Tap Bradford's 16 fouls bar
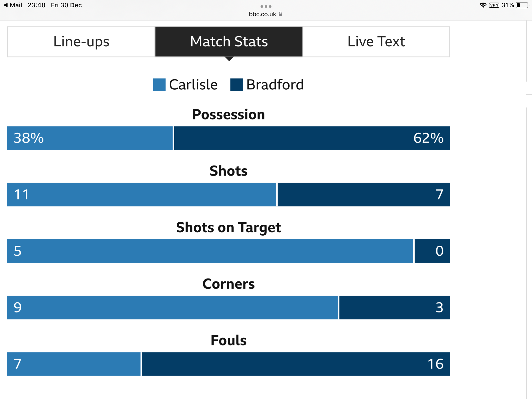The width and height of the screenshot is (532, 399). click(x=296, y=364)
